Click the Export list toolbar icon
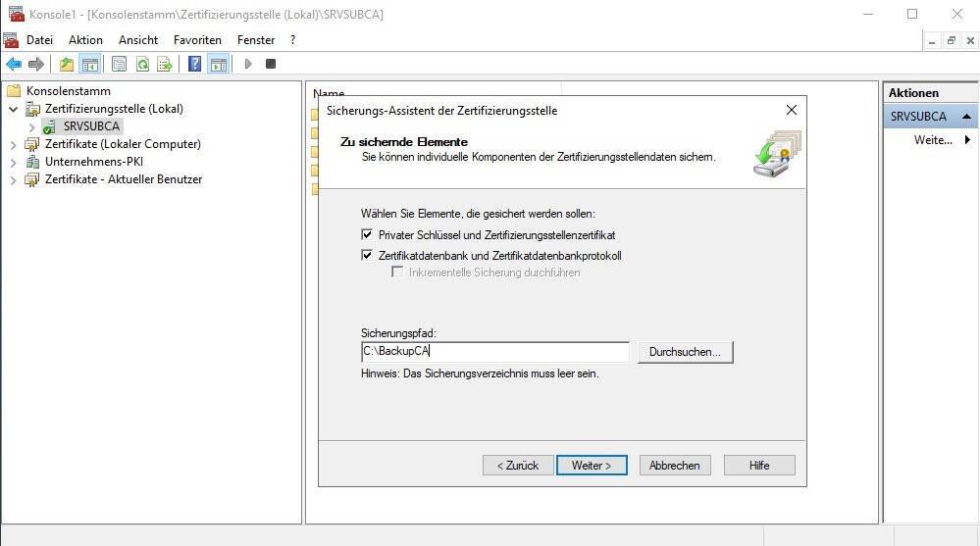This screenshot has width=980, height=546. click(165, 64)
